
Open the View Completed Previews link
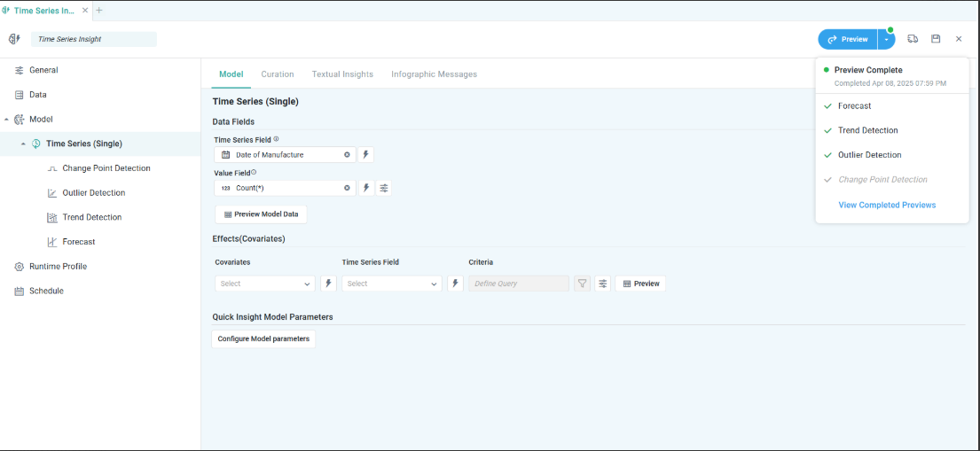887,205
